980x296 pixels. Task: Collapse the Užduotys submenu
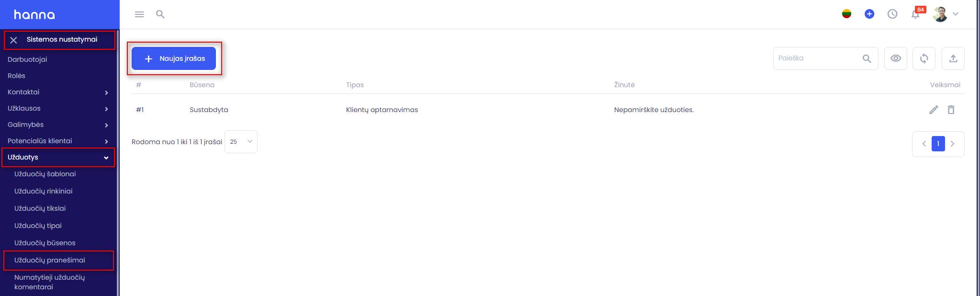coord(57,157)
